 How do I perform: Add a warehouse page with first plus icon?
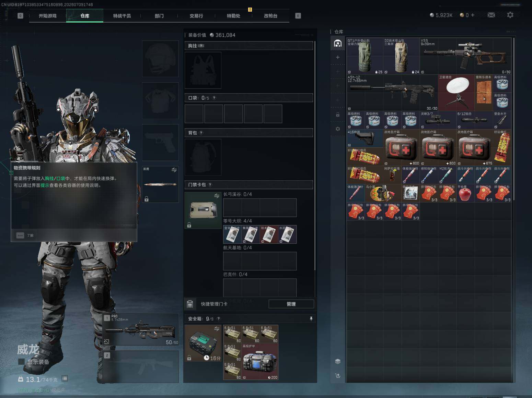point(338,57)
